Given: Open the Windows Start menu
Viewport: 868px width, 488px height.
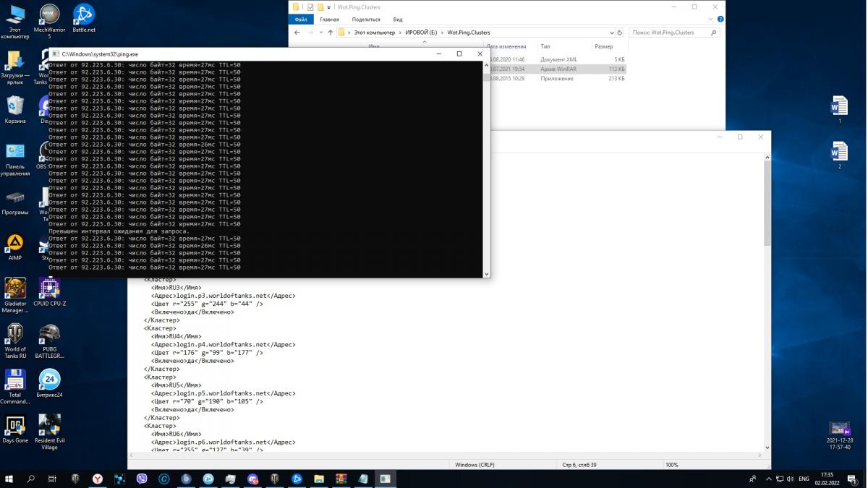Looking at the screenshot, I should (10, 479).
